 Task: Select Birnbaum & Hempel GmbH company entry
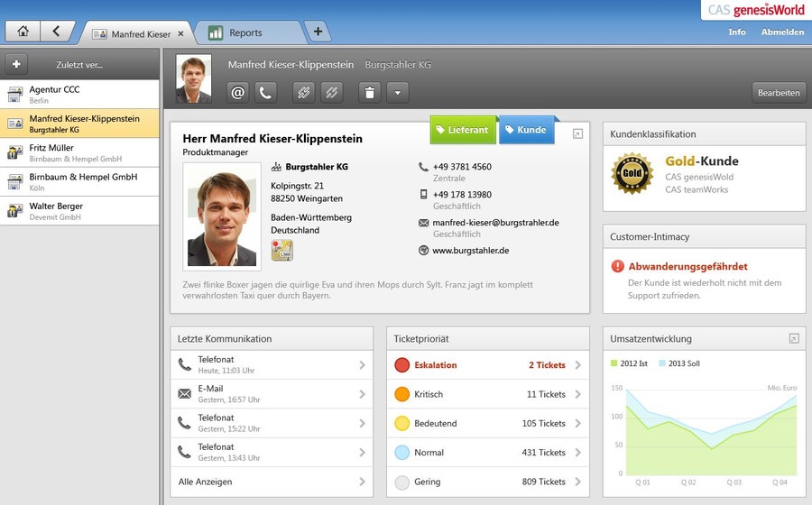pyautogui.click(x=79, y=181)
